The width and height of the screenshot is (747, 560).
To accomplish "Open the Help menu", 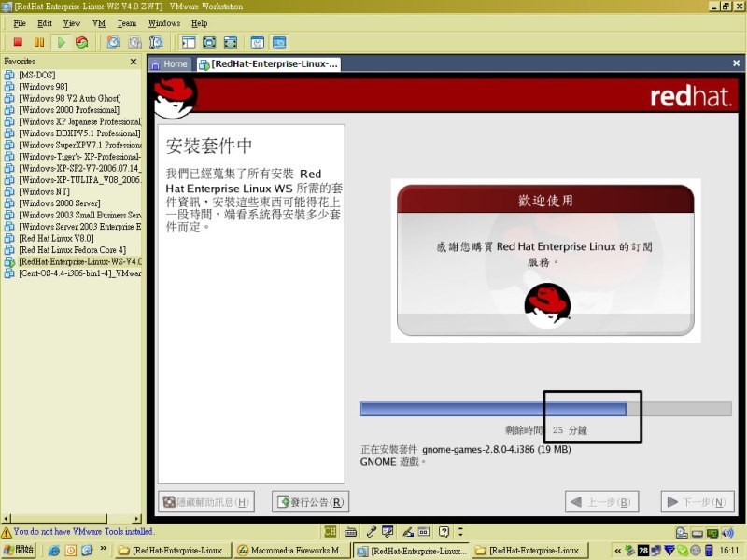I will (x=199, y=23).
